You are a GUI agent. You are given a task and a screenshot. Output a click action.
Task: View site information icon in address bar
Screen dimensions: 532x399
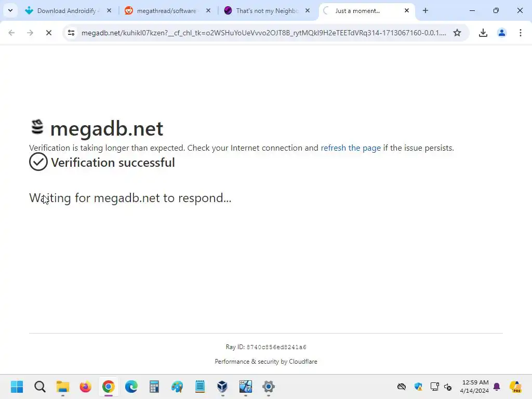71,33
